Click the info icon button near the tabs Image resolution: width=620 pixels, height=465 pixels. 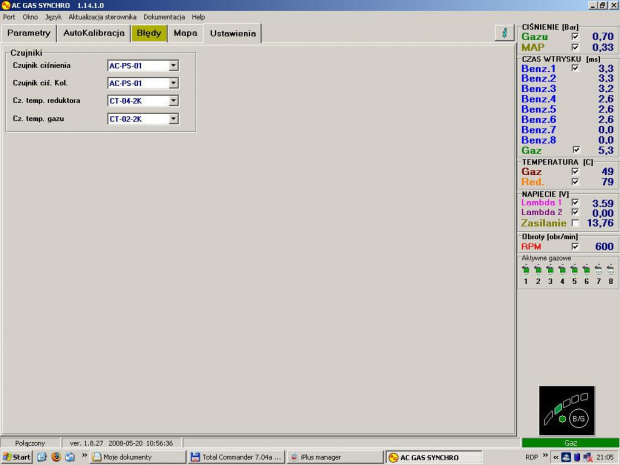point(504,33)
